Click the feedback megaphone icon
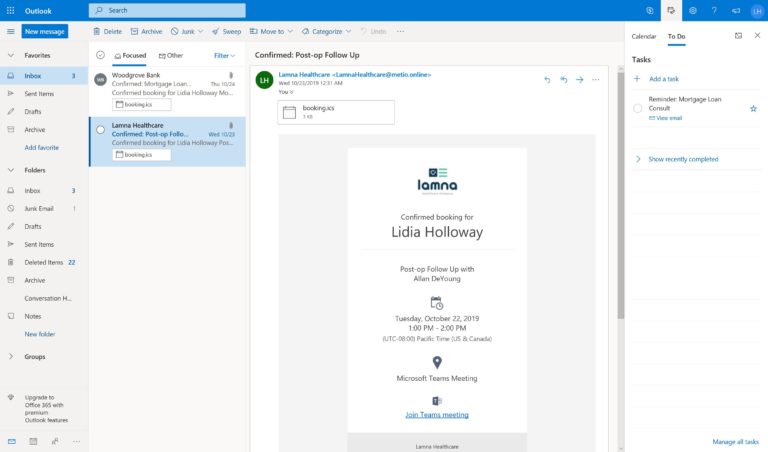The height and width of the screenshot is (452, 768). click(736, 10)
